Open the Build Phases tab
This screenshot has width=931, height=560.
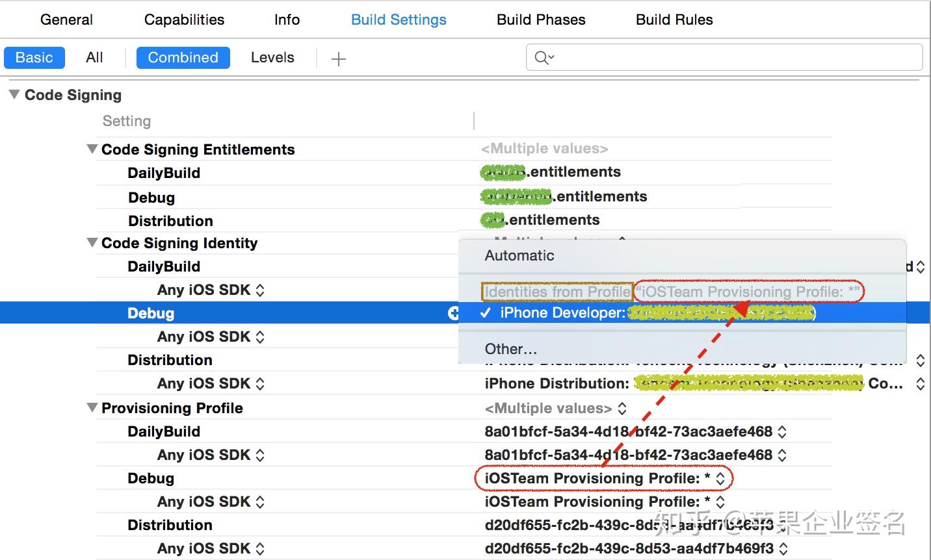[x=541, y=19]
